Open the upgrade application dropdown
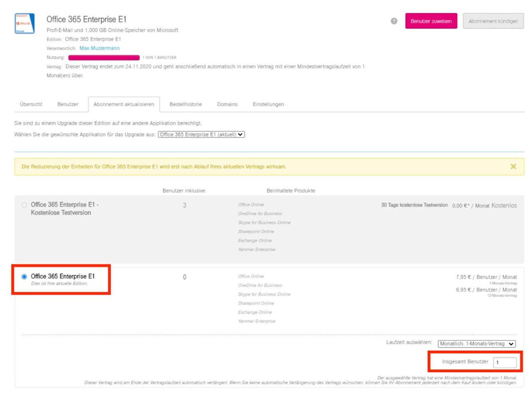 (x=201, y=134)
